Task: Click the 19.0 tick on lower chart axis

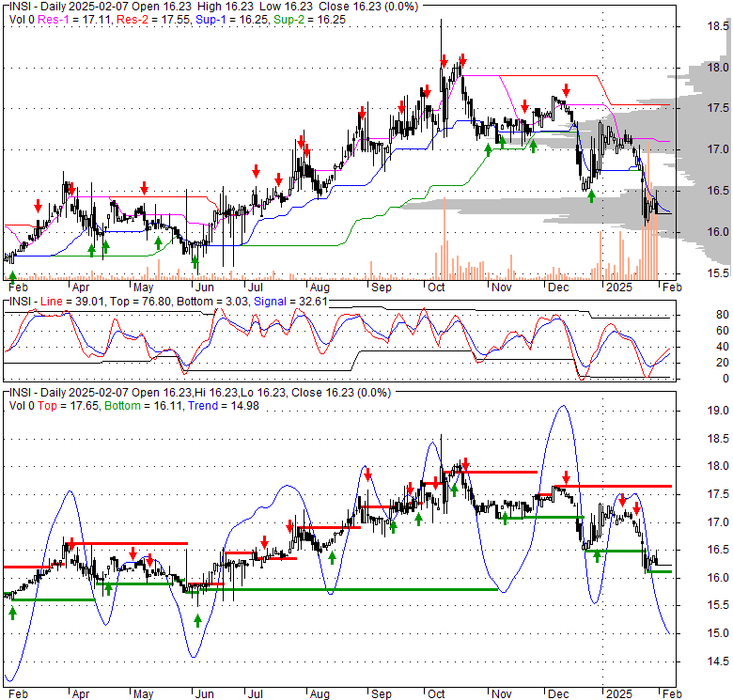Action: (718, 411)
